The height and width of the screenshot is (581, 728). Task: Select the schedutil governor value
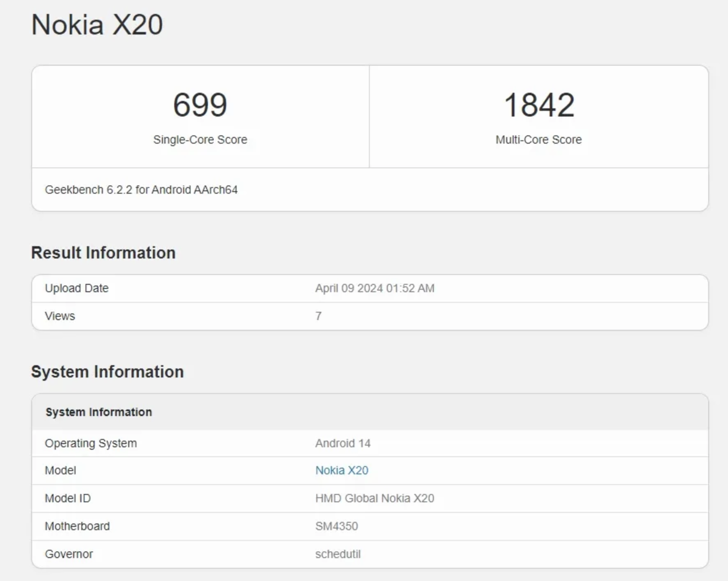click(338, 554)
